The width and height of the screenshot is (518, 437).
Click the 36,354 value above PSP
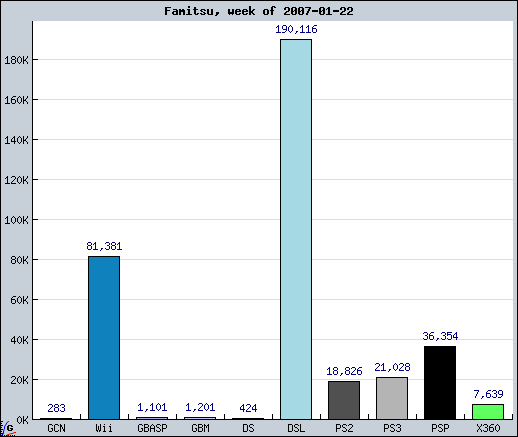pyautogui.click(x=440, y=336)
